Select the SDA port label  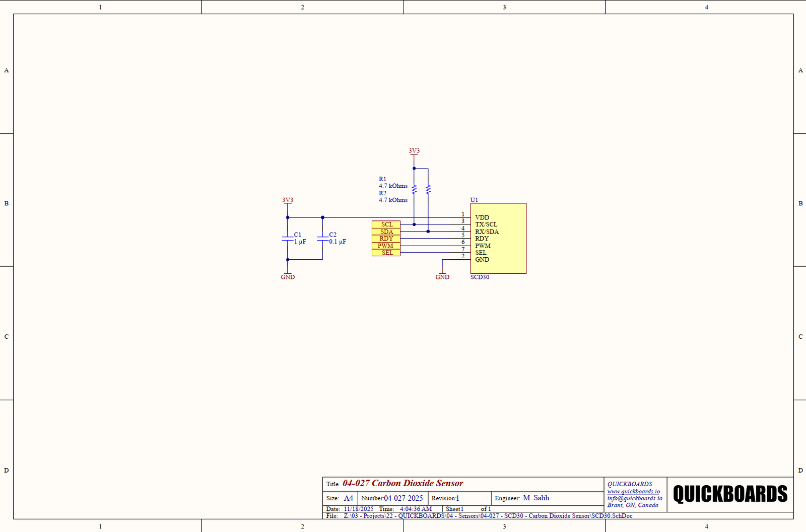click(386, 232)
